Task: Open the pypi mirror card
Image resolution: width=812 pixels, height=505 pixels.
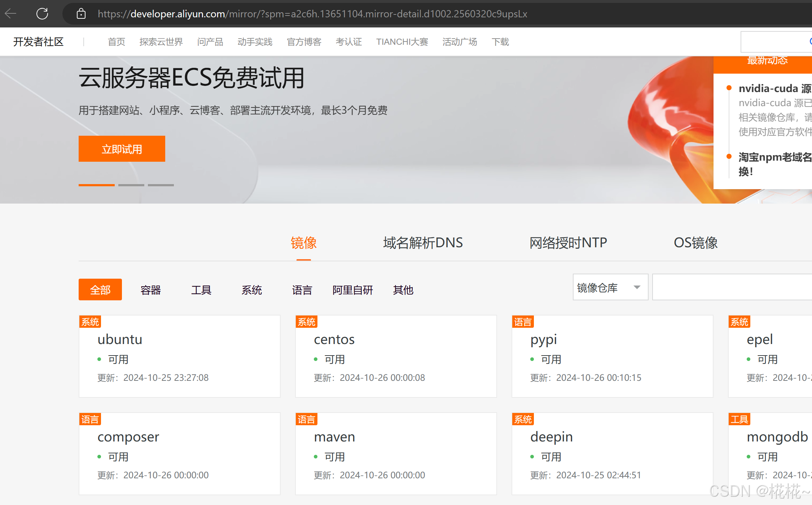Action: tap(543, 339)
